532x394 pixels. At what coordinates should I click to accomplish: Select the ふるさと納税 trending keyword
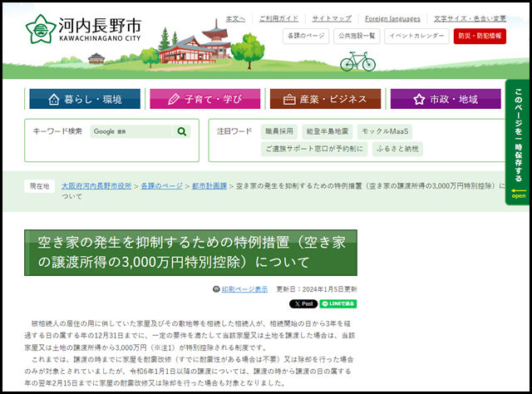tap(397, 149)
